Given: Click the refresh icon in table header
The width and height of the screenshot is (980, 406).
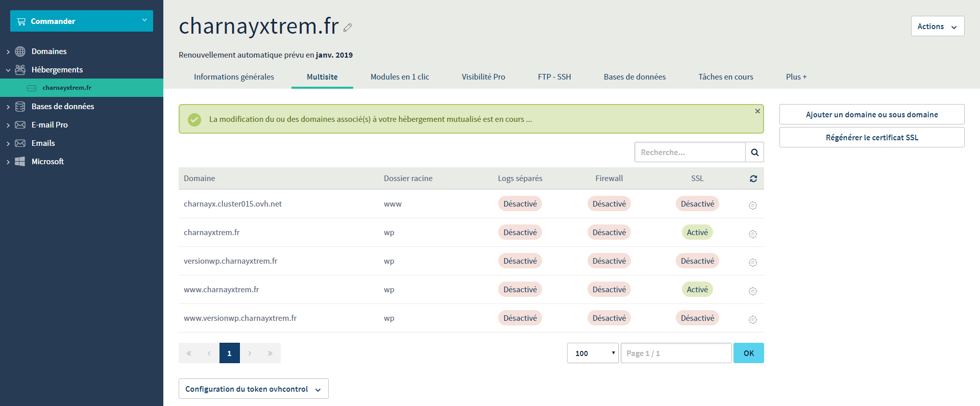Looking at the screenshot, I should (x=753, y=179).
